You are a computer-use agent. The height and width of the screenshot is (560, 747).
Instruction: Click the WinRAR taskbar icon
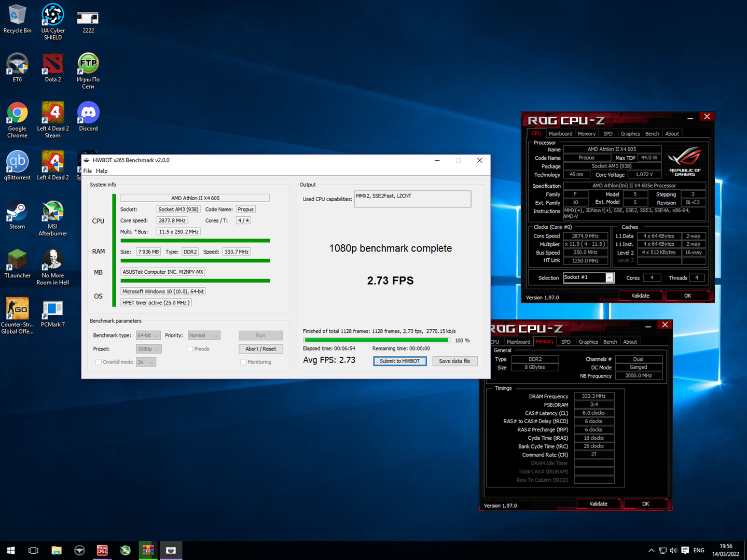[148, 550]
